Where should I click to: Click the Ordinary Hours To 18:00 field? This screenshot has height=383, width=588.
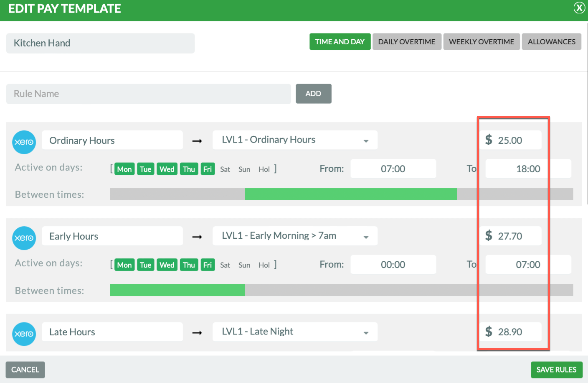(528, 169)
